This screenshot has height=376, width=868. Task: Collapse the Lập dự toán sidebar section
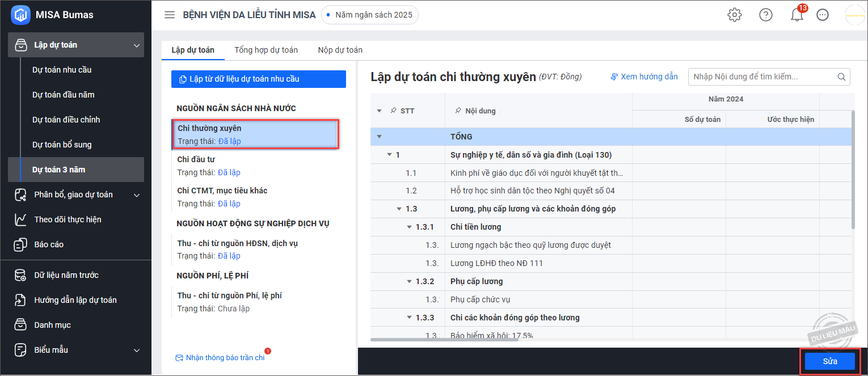point(136,45)
